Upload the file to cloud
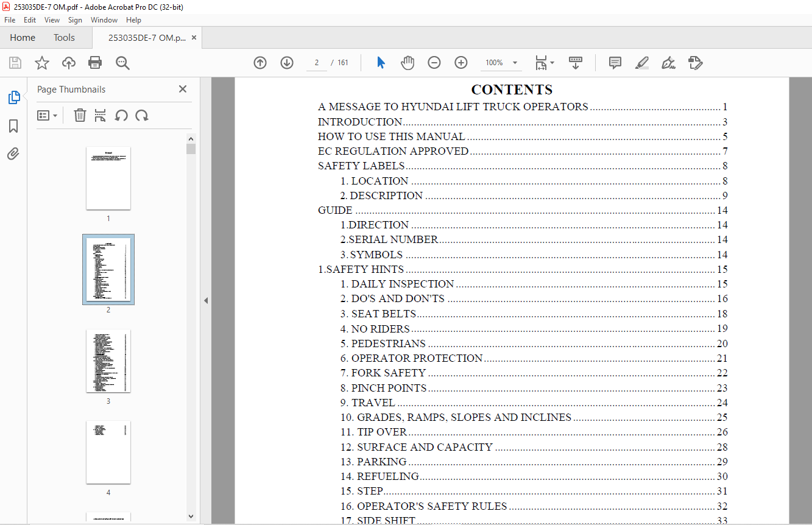Image resolution: width=812 pixels, height=525 pixels. coord(69,63)
